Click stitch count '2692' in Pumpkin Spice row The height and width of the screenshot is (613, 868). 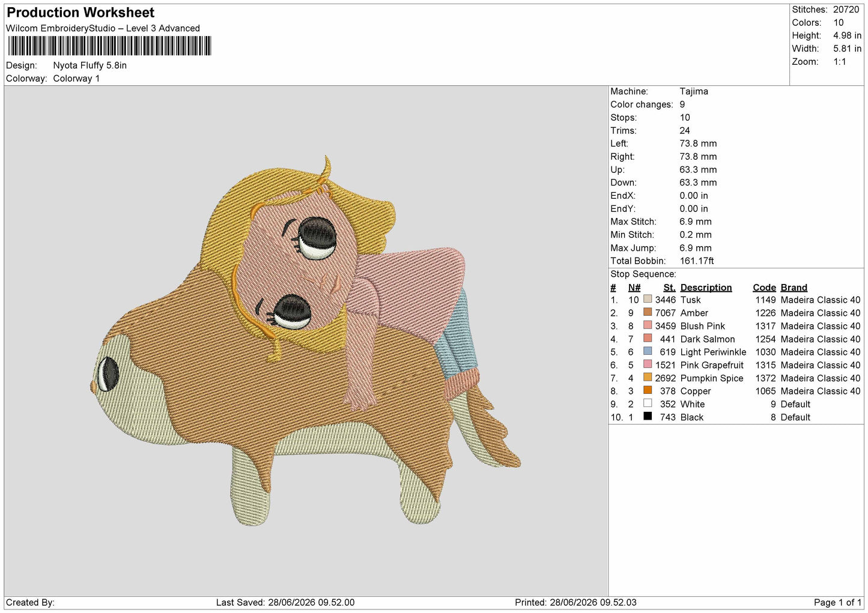coord(665,378)
